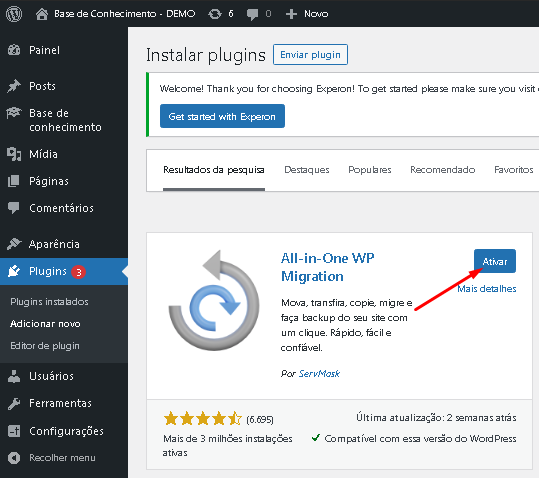Open the site home icon in admin bar
The width and height of the screenshot is (539, 478).
(42, 14)
